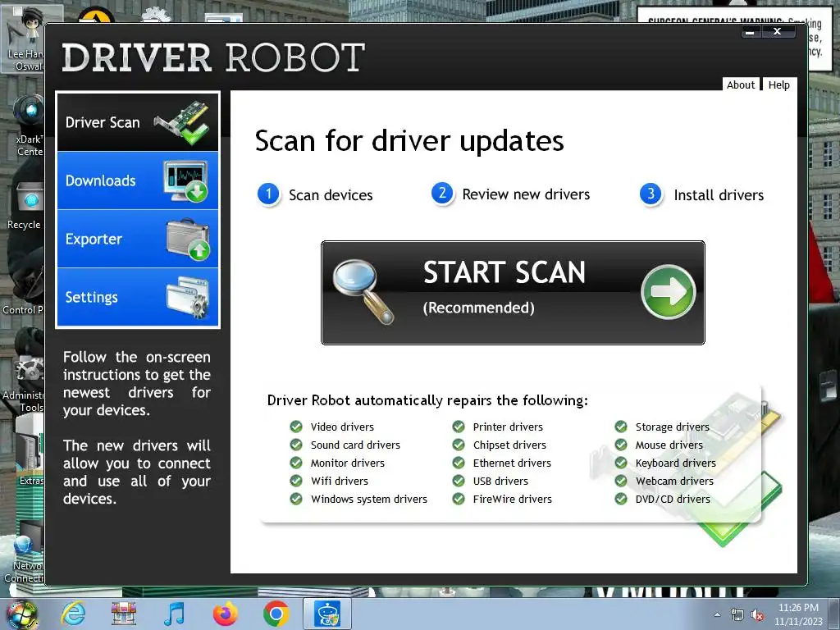Click the muted volume tray icon
This screenshot has width=840, height=630.
pyautogui.click(x=757, y=615)
